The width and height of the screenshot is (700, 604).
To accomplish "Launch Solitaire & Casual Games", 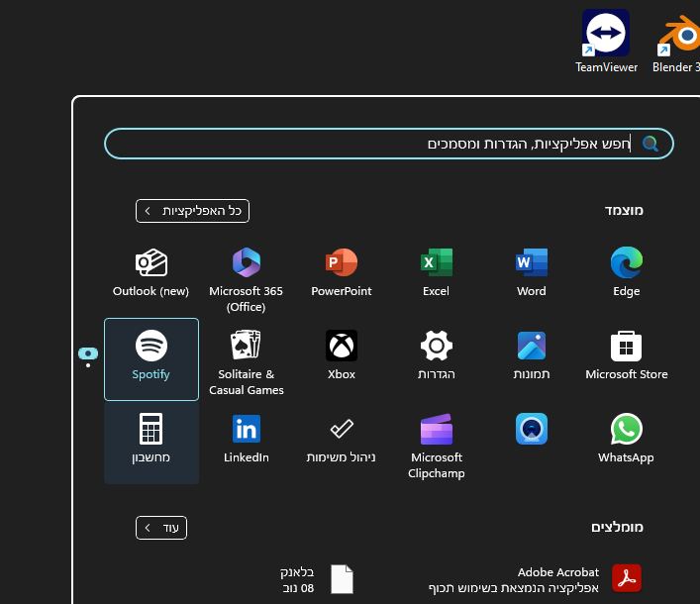I will (246, 362).
